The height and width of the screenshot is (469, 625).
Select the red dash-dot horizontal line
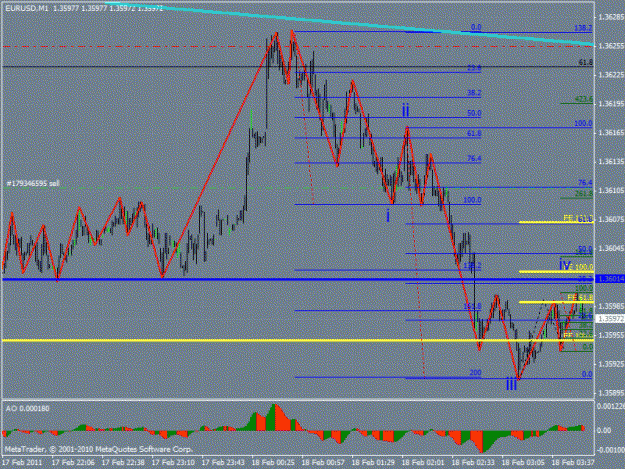298,47
